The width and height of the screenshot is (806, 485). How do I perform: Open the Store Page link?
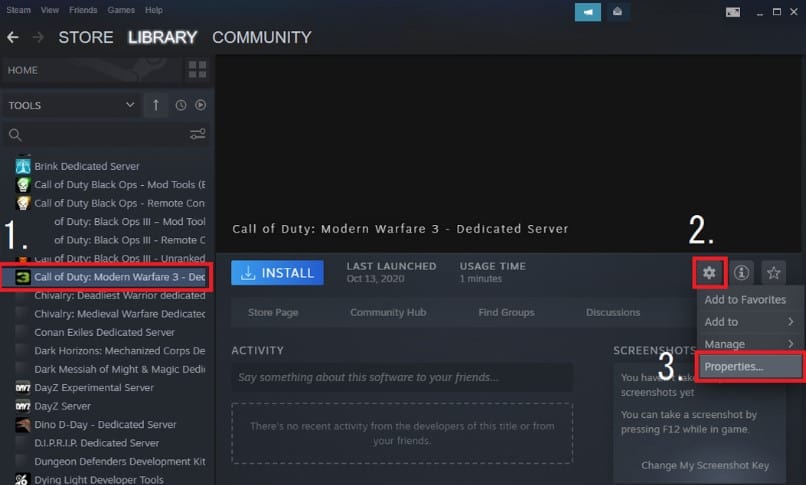point(273,312)
